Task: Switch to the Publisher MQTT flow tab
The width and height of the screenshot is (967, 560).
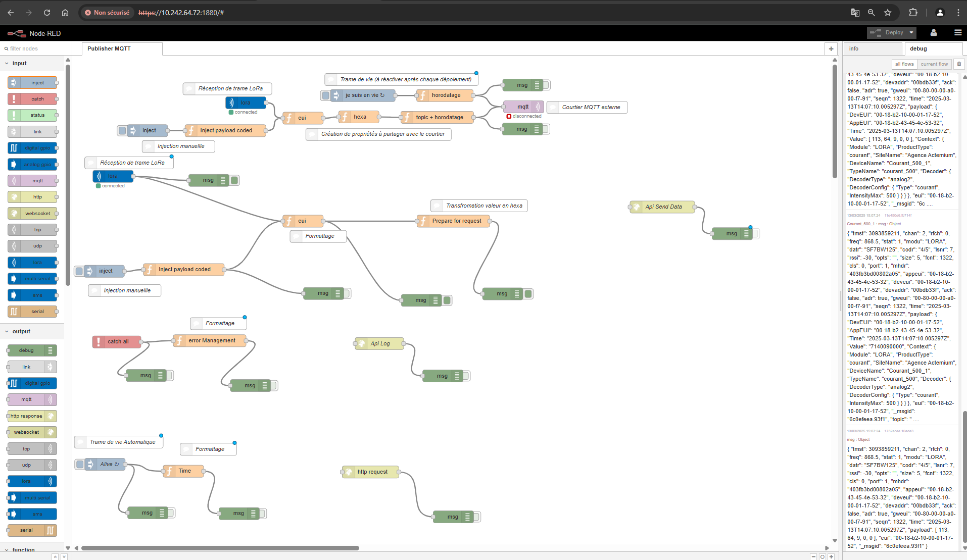Action: click(122, 49)
